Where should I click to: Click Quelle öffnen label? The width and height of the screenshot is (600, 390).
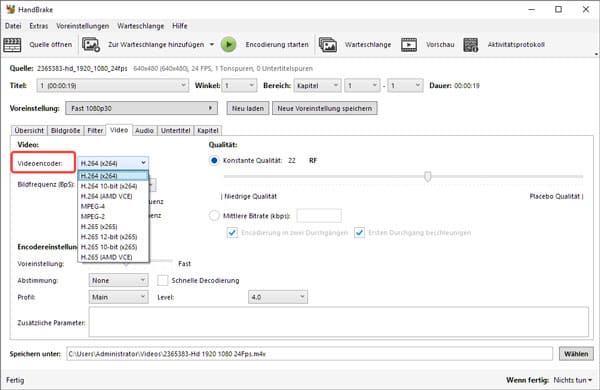click(x=51, y=45)
